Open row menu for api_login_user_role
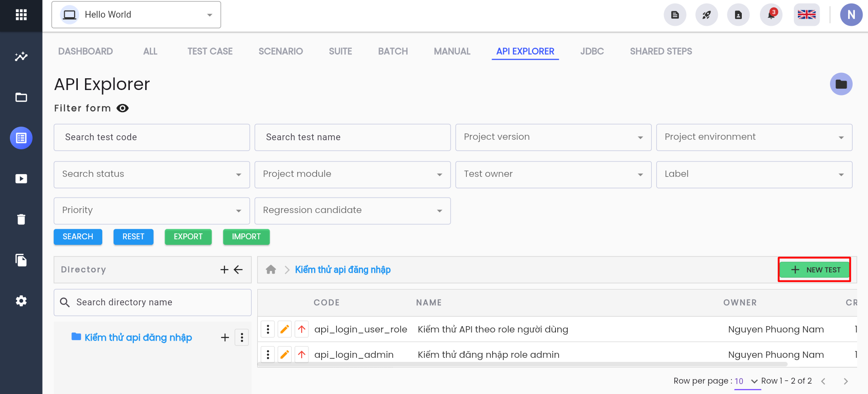Image resolution: width=868 pixels, height=394 pixels. 268,329
